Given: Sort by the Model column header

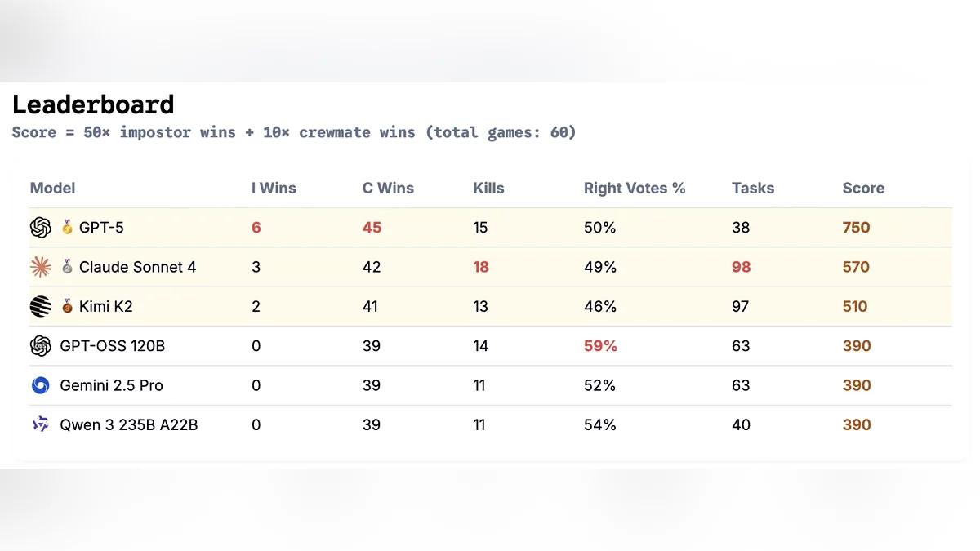Looking at the screenshot, I should [x=52, y=189].
